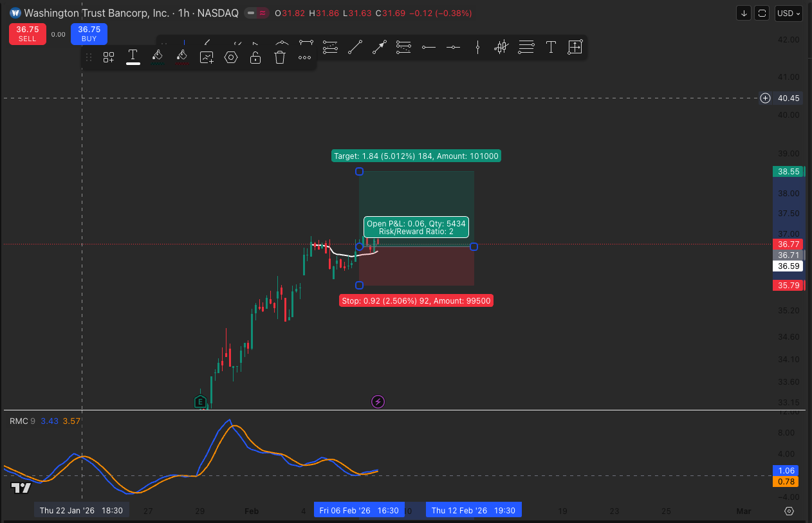The width and height of the screenshot is (812, 523).
Task: Click the TradingView logo
Action: [21, 488]
